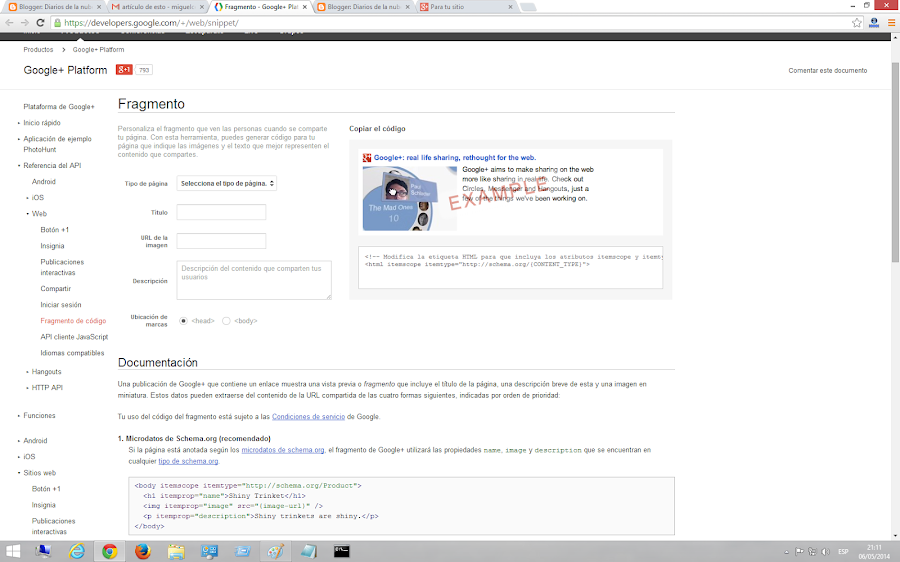
Task: Click 'Productos' breadcrumb
Action: pyautogui.click(x=38, y=50)
